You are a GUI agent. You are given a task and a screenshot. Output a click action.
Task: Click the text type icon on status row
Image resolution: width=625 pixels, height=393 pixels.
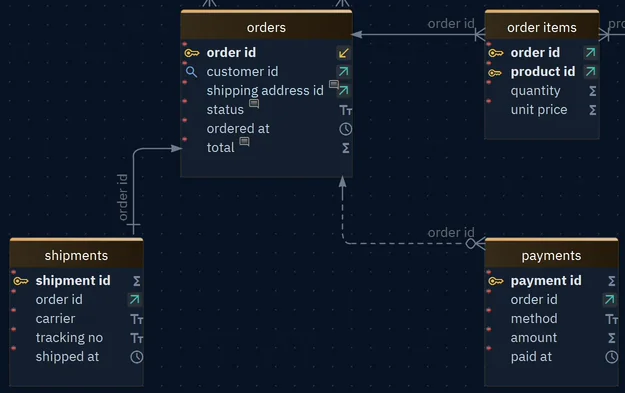345,110
